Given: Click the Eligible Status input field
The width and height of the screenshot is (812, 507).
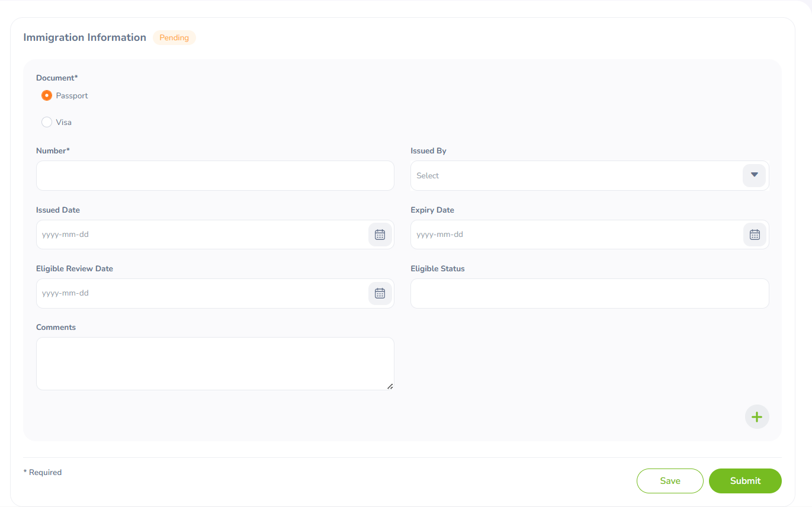Looking at the screenshot, I should coord(590,293).
